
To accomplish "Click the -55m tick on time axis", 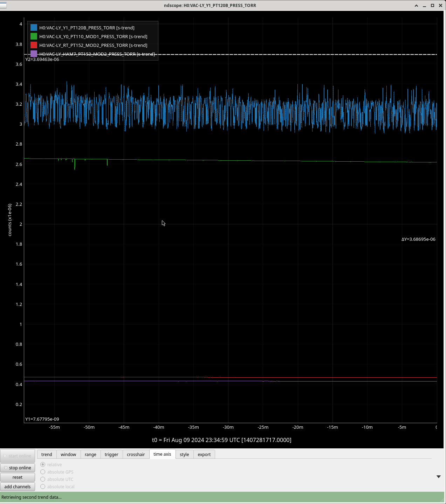I will [54, 427].
